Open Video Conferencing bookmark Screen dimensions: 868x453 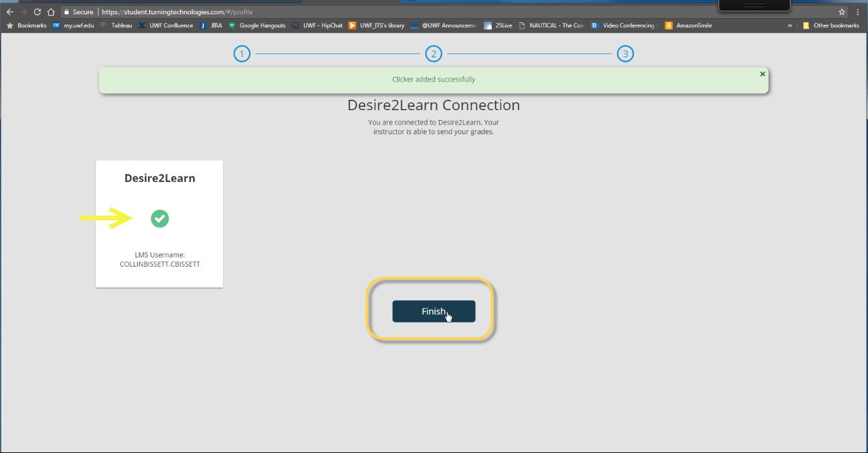pyautogui.click(x=623, y=25)
